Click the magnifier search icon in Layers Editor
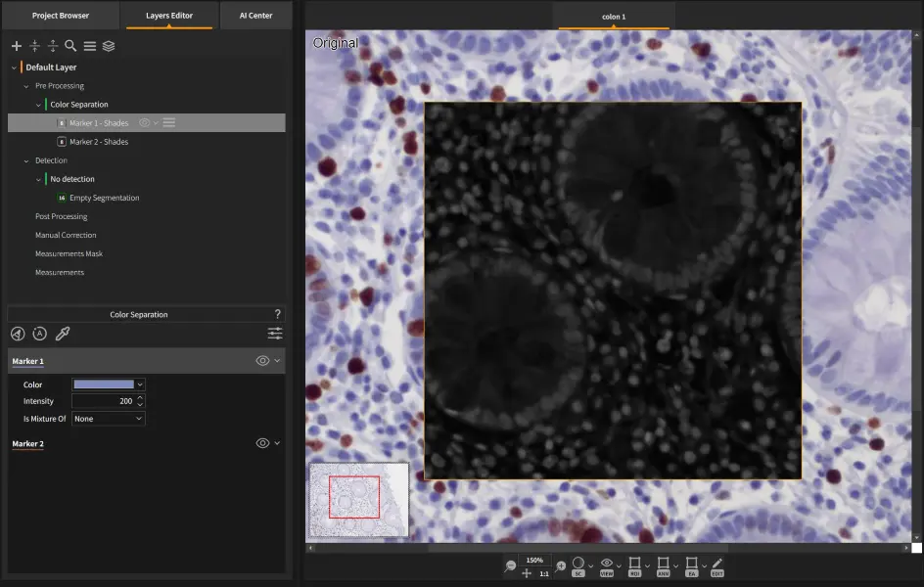This screenshot has height=587, width=924. 70,46
